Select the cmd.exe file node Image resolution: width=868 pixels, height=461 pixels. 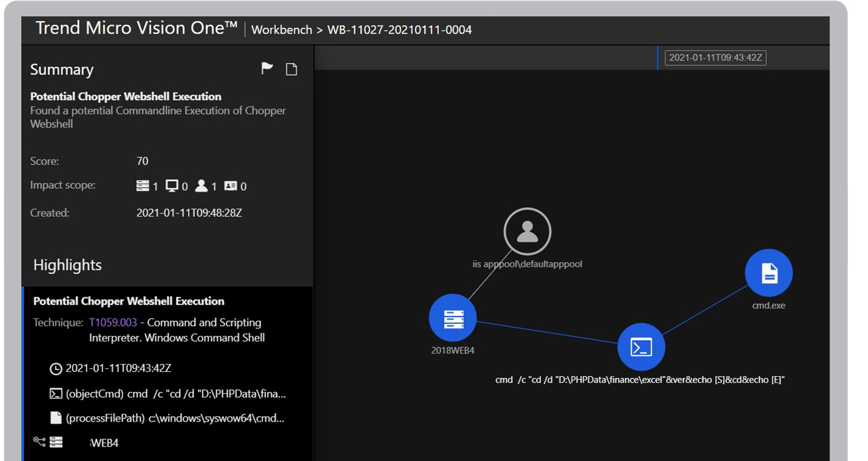768,273
